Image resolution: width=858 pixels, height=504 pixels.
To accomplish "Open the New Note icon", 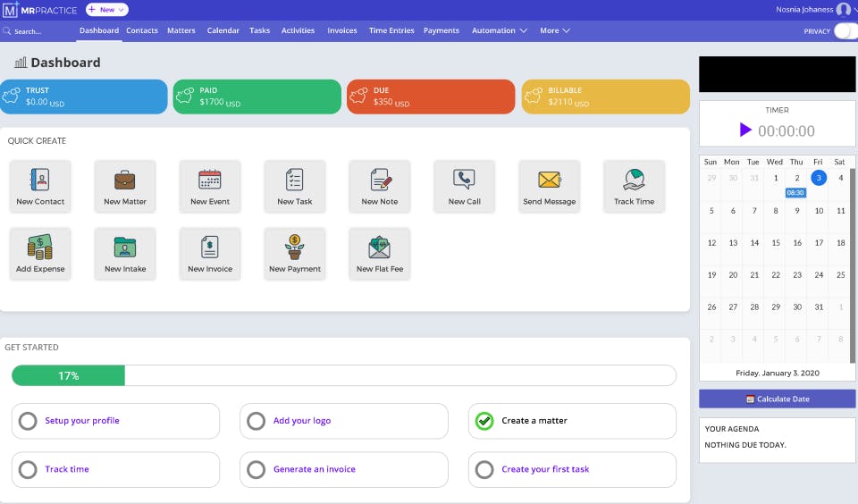I will (380, 186).
